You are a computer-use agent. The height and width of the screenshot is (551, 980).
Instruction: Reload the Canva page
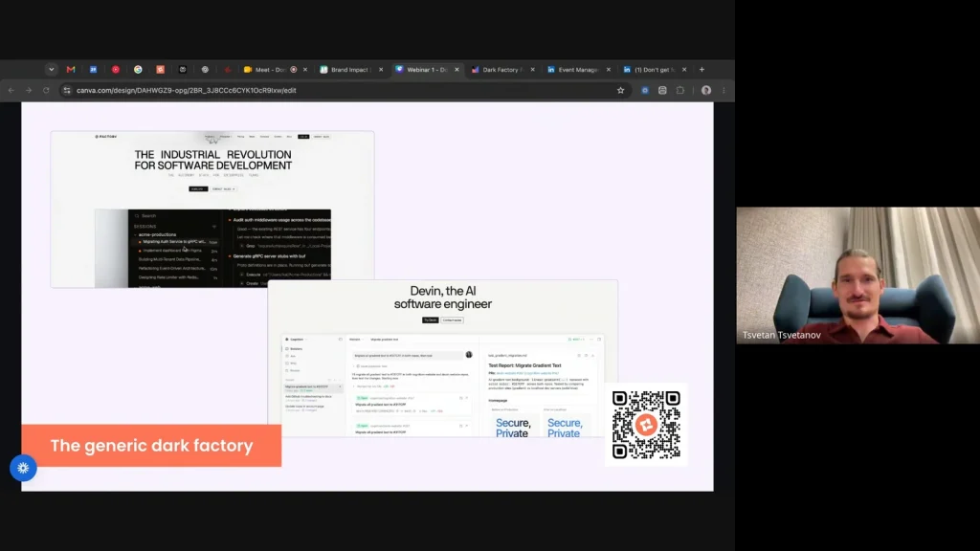coord(46,90)
